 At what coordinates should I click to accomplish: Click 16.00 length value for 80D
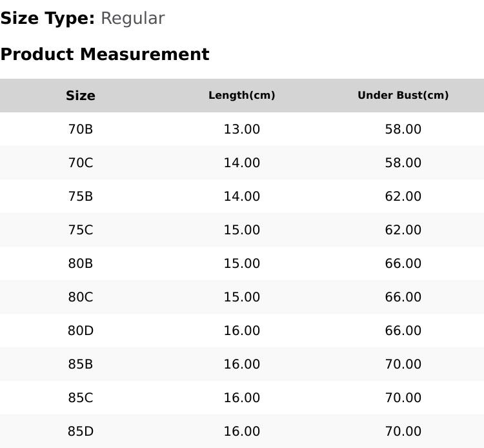pos(242,331)
